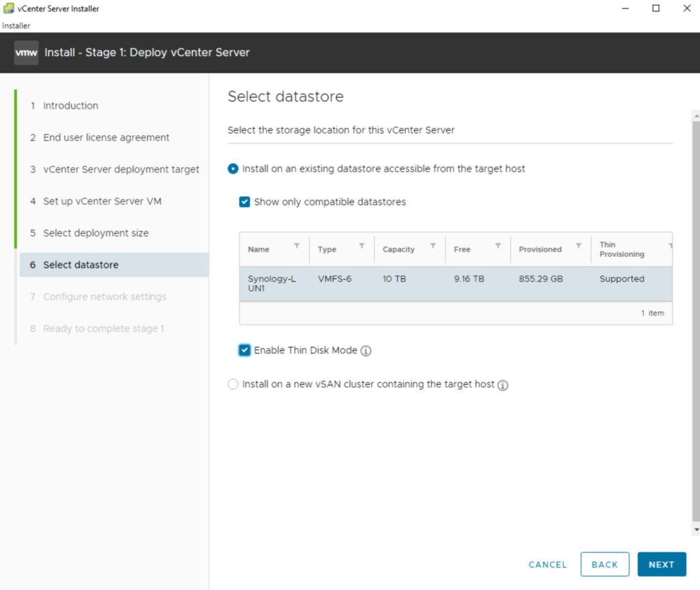Click info icon next to vSAN cluster option
Image resolution: width=700 pixels, height=590 pixels.
[x=502, y=385]
